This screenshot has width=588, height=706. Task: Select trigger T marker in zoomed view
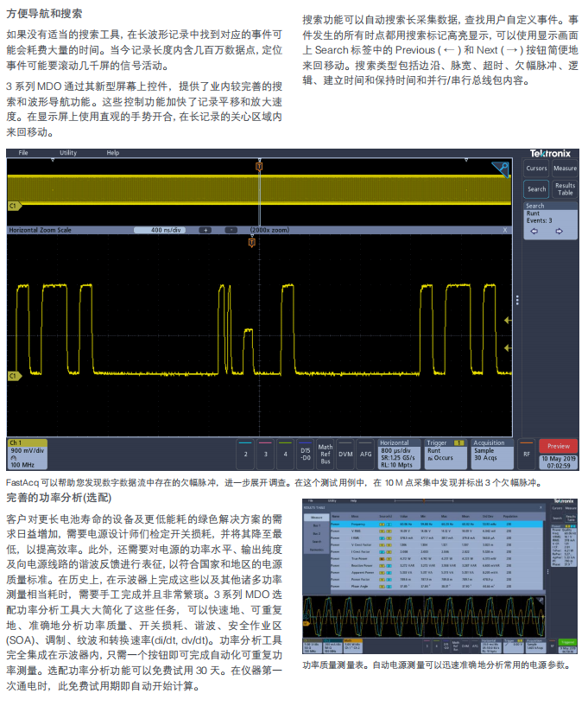click(x=252, y=243)
